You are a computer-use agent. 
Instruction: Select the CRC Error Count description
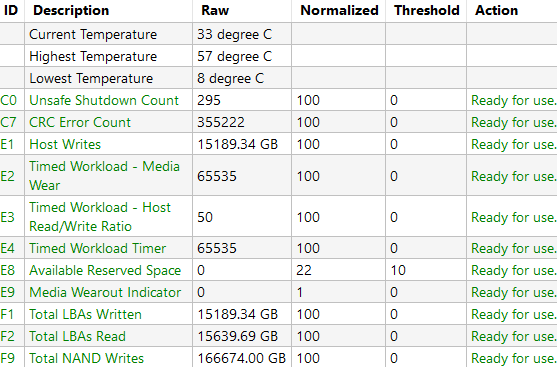tap(80, 123)
